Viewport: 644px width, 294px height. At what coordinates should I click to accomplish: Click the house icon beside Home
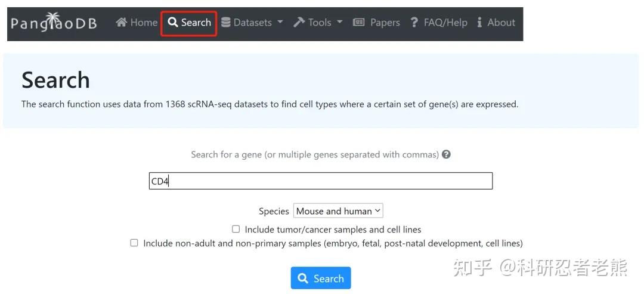tap(122, 23)
